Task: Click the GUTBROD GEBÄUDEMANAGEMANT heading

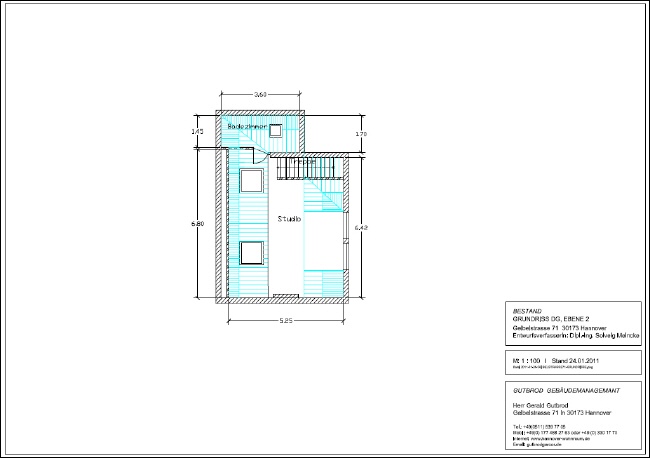Action: click(x=566, y=388)
